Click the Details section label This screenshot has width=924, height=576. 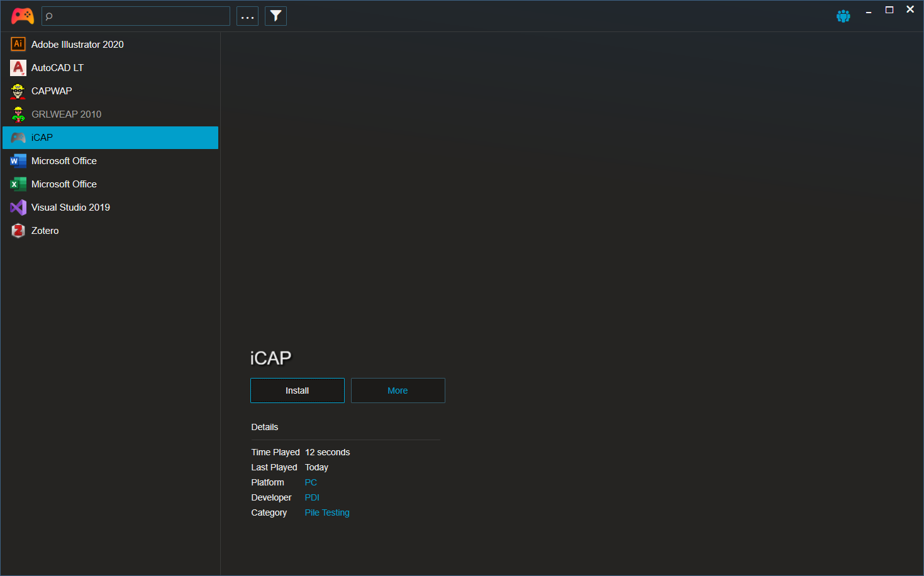pos(265,427)
